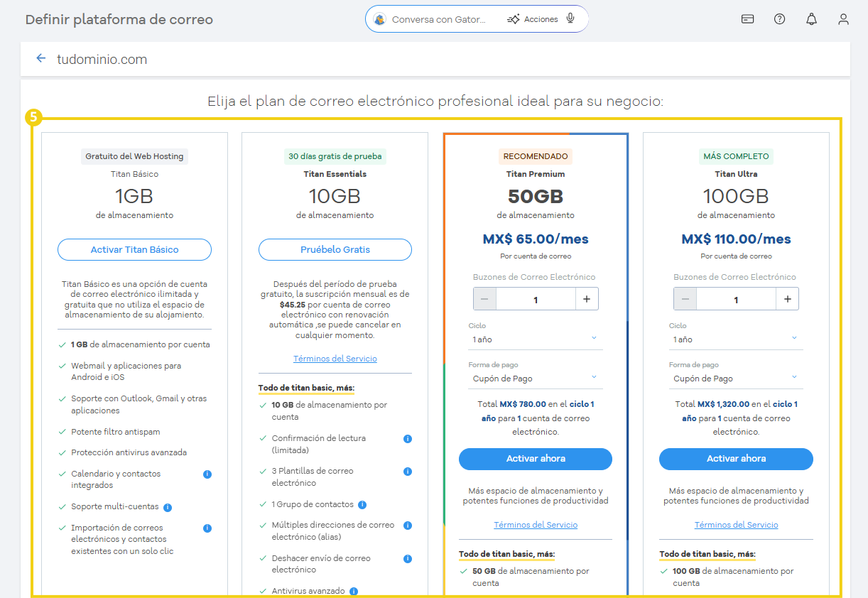Click Pruébelo Gratis for Titan Essentials
The image size is (868, 598).
[x=335, y=249]
